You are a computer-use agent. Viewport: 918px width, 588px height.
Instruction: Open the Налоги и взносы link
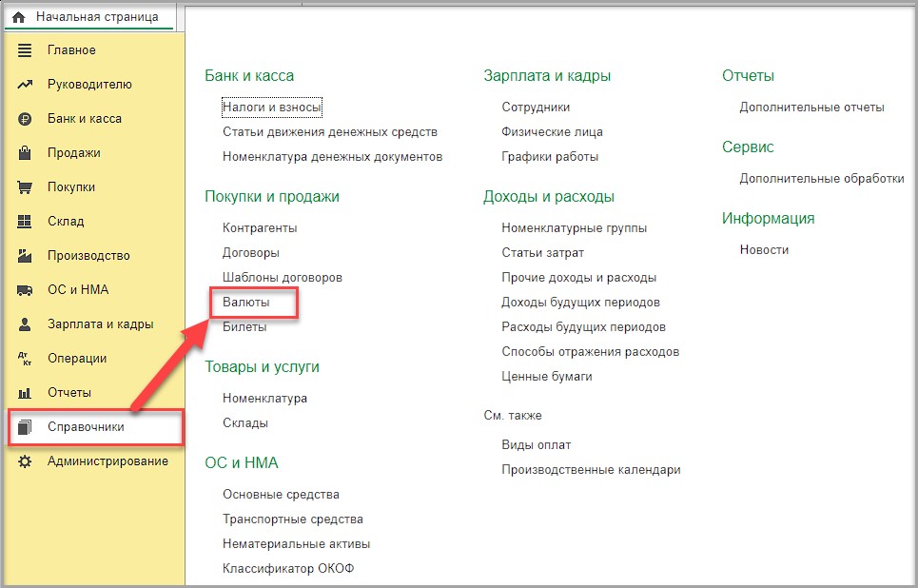point(272,108)
